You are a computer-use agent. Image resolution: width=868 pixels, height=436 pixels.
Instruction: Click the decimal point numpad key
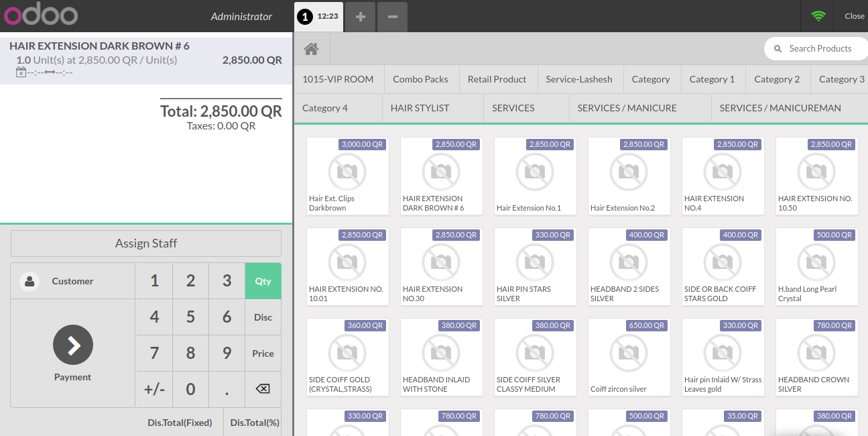coord(227,390)
